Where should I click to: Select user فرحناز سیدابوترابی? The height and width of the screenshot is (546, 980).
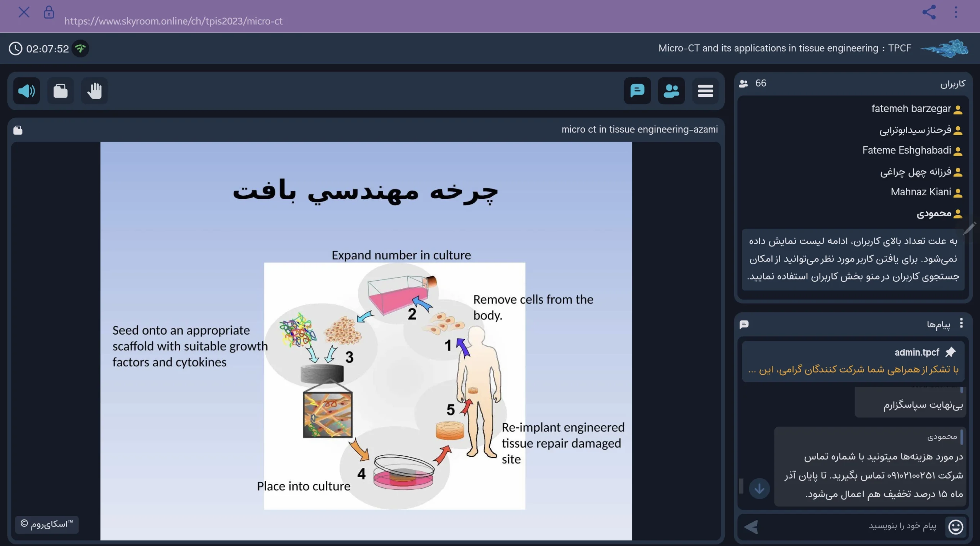coord(915,130)
